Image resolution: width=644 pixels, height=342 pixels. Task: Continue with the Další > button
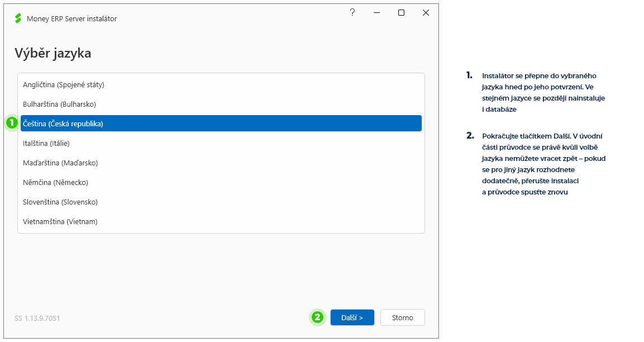point(352,317)
